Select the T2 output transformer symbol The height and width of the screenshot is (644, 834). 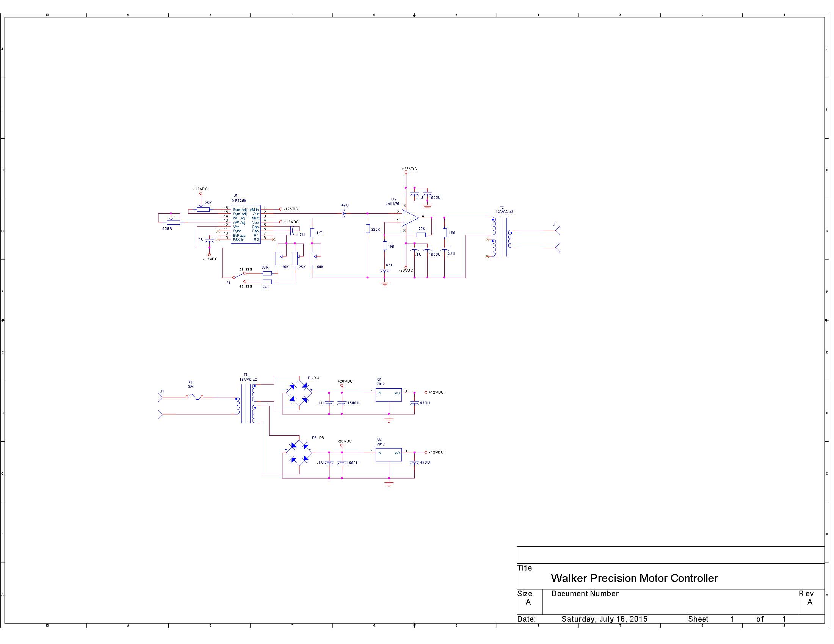[x=502, y=237]
